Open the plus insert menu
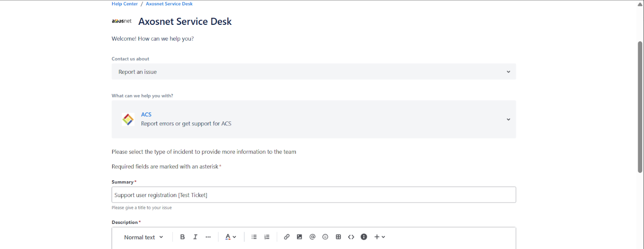Screen dimensions: 644x249 coord(379,237)
